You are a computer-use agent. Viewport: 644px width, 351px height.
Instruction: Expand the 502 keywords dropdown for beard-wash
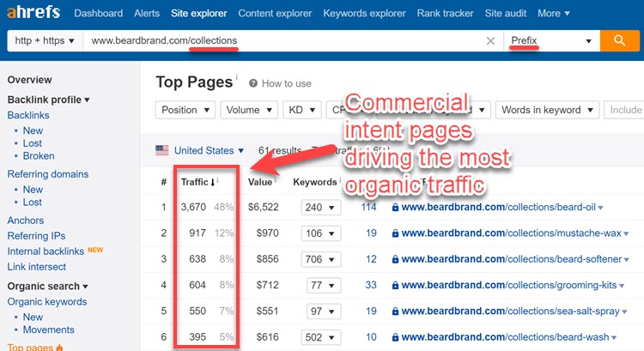point(321,337)
